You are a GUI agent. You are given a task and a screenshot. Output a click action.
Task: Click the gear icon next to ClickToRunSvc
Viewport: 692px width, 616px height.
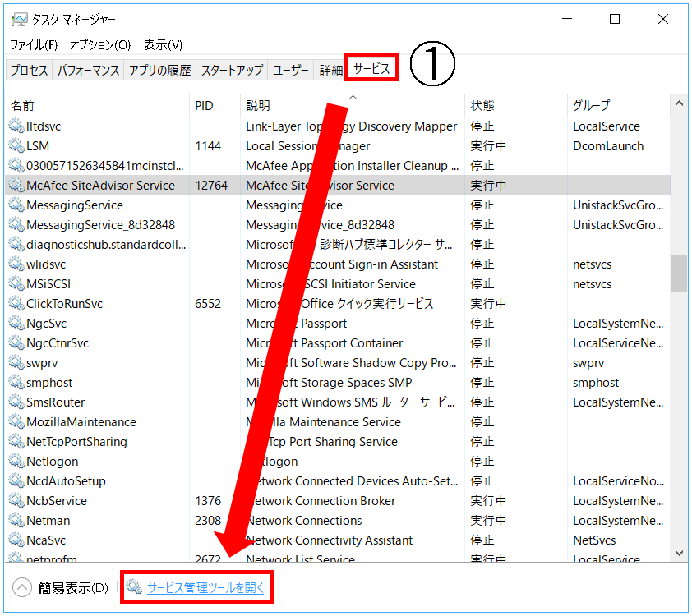click(16, 304)
